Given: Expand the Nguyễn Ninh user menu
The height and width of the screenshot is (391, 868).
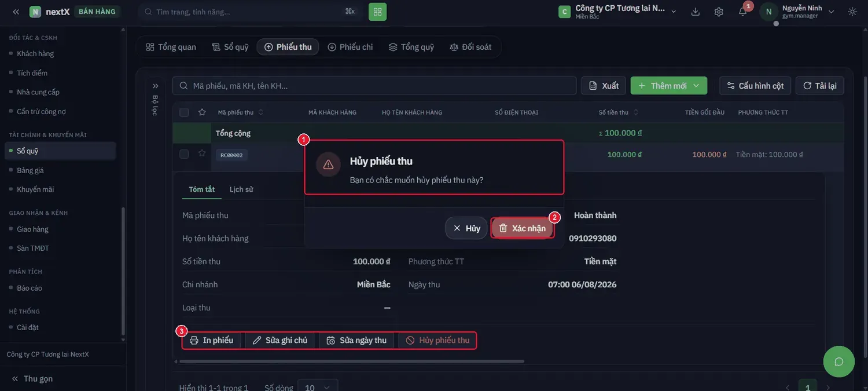Looking at the screenshot, I should pyautogui.click(x=832, y=12).
